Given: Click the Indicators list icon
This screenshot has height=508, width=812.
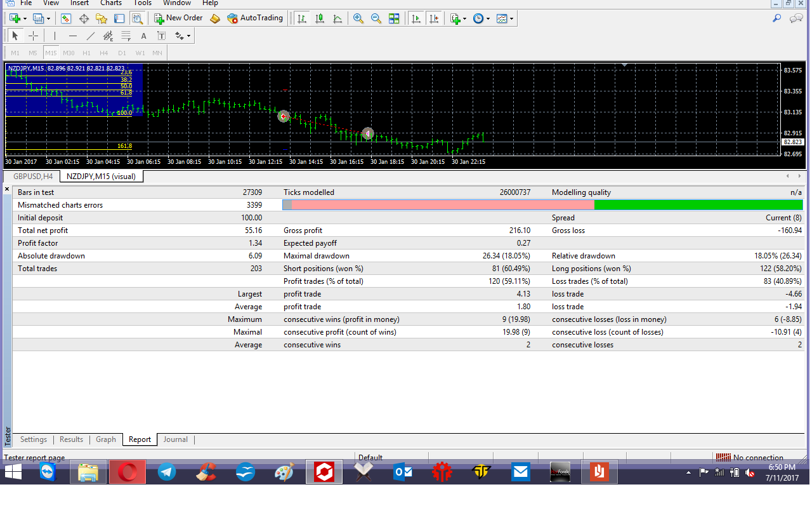Looking at the screenshot, I should pyautogui.click(x=455, y=18).
